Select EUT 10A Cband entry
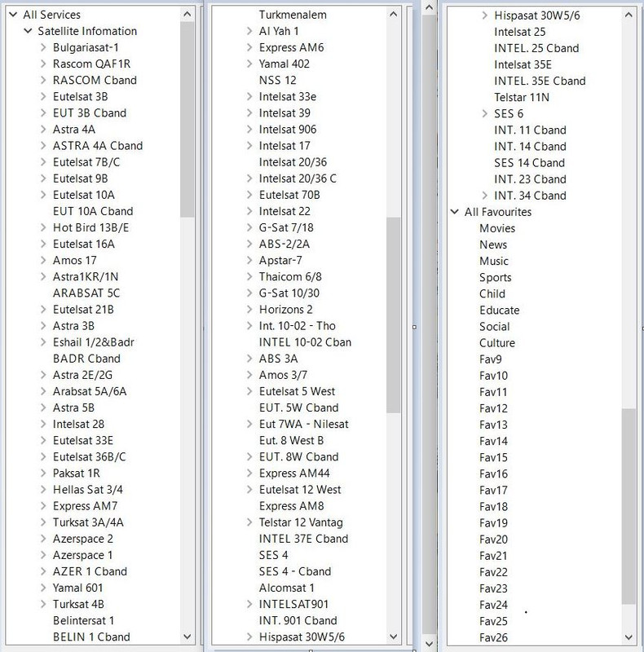Image resolution: width=644 pixels, height=652 pixels. (x=93, y=211)
